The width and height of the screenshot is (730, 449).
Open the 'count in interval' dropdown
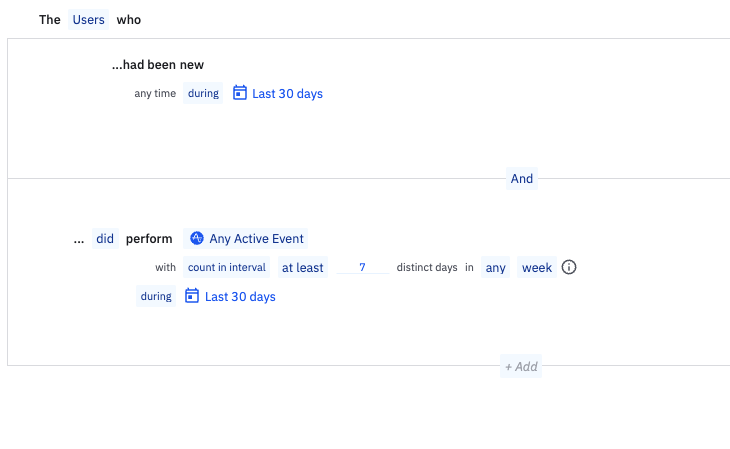point(227,268)
